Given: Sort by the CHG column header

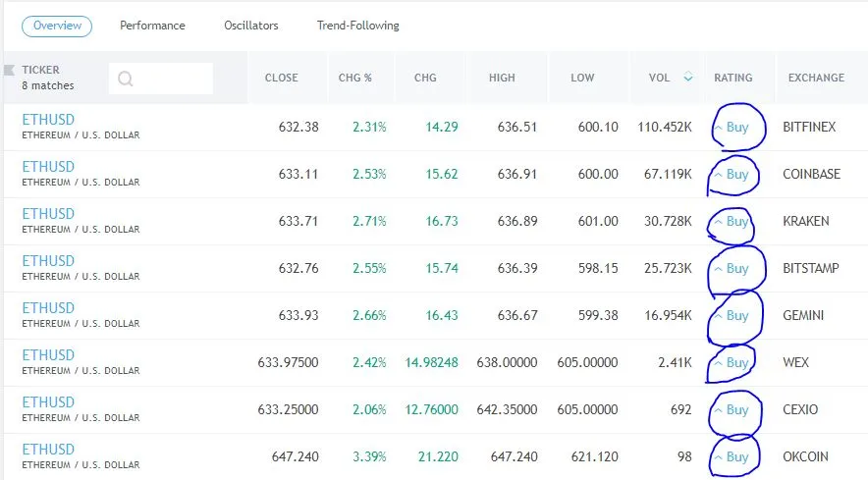Looking at the screenshot, I should point(425,78).
